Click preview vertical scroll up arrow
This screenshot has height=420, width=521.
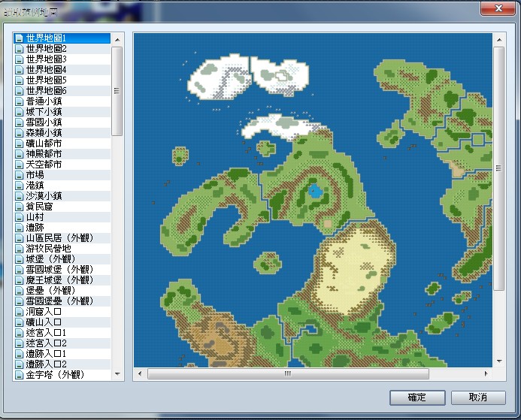(499, 40)
